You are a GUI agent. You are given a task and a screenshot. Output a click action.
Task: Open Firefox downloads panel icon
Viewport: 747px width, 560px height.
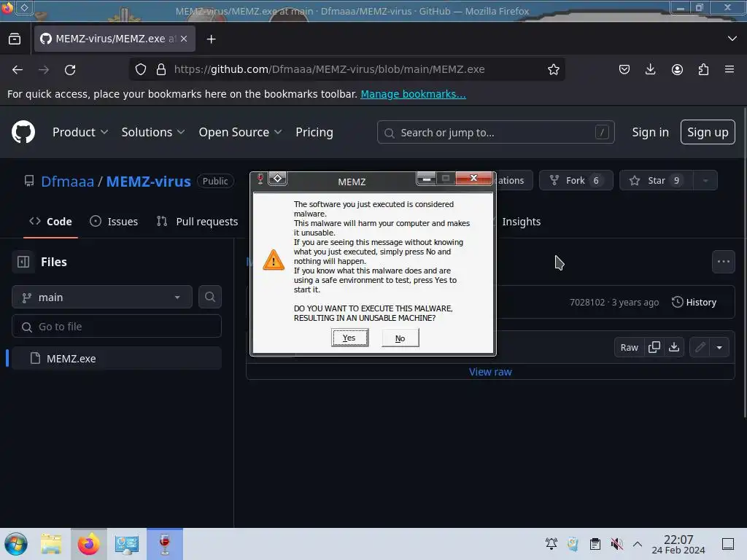point(650,69)
